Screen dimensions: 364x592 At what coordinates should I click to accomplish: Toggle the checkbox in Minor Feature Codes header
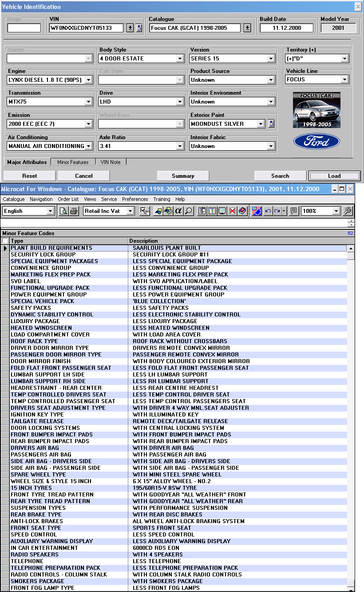(x=5, y=241)
